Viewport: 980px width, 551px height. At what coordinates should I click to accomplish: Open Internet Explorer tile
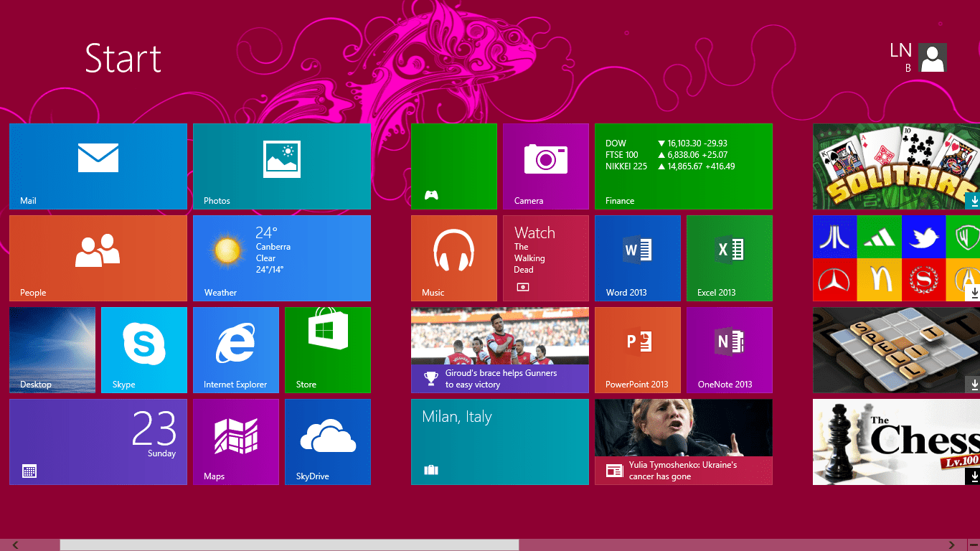point(236,350)
